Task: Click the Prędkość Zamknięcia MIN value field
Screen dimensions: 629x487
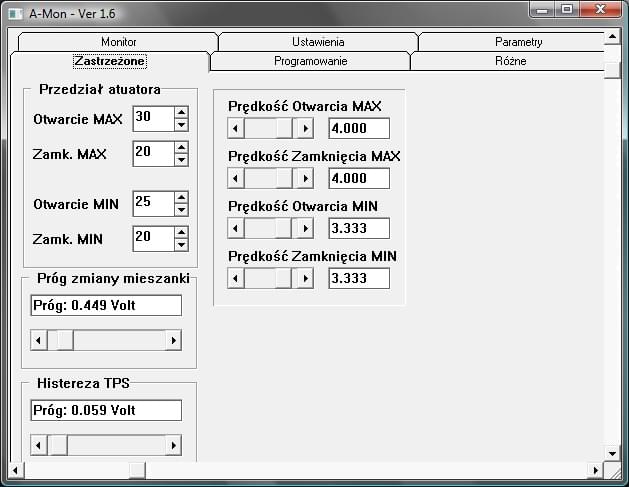Action: [359, 278]
